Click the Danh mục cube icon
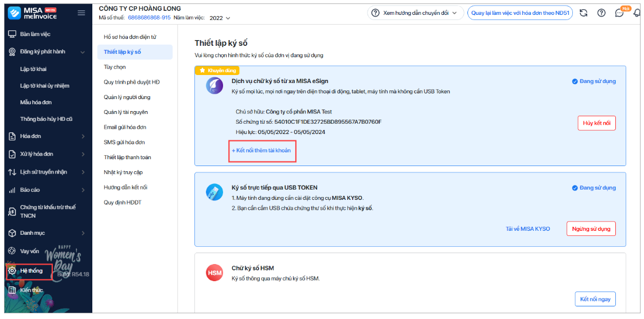644x319 pixels. coord(12,233)
